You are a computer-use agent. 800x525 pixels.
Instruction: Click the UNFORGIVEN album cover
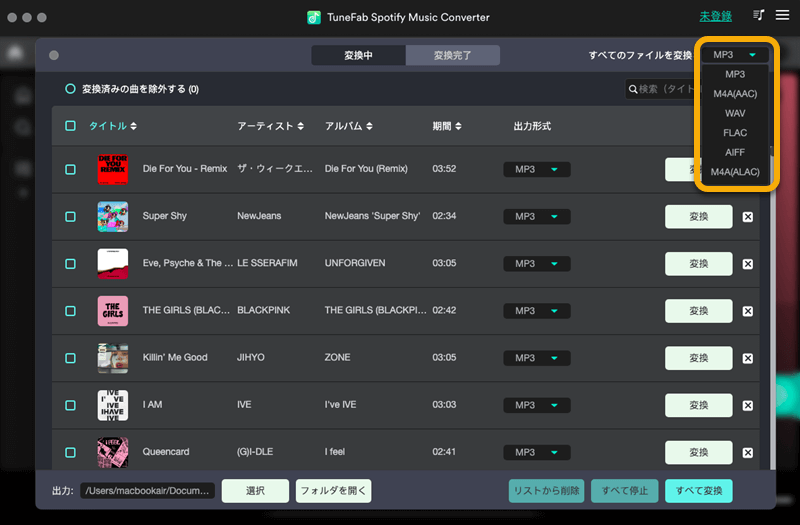click(113, 264)
